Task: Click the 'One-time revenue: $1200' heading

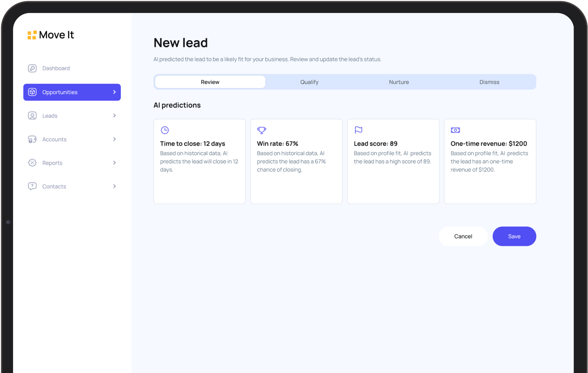Action: pyautogui.click(x=489, y=144)
